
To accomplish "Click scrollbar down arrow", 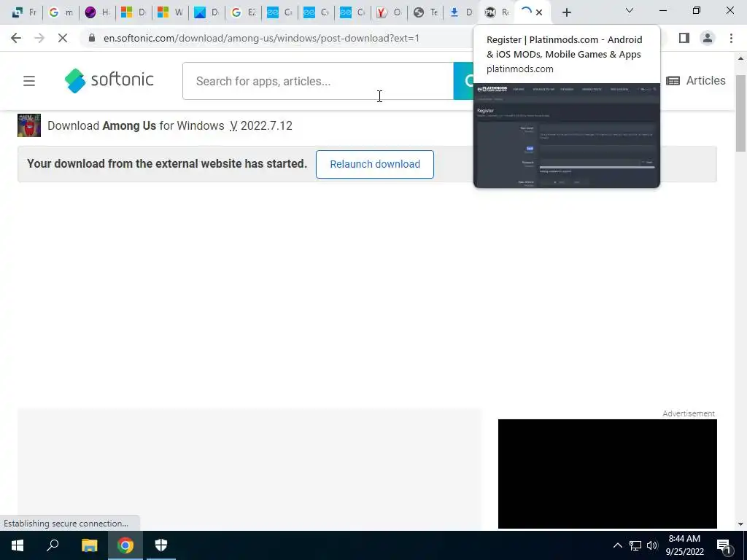I will (x=740, y=524).
